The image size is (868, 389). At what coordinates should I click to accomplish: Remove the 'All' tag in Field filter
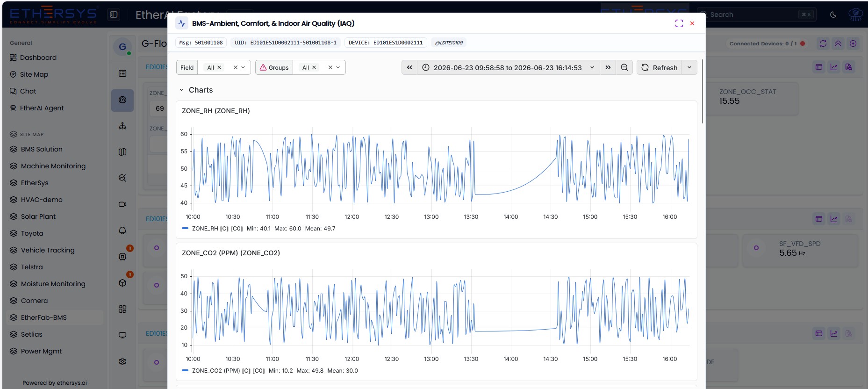(x=219, y=67)
